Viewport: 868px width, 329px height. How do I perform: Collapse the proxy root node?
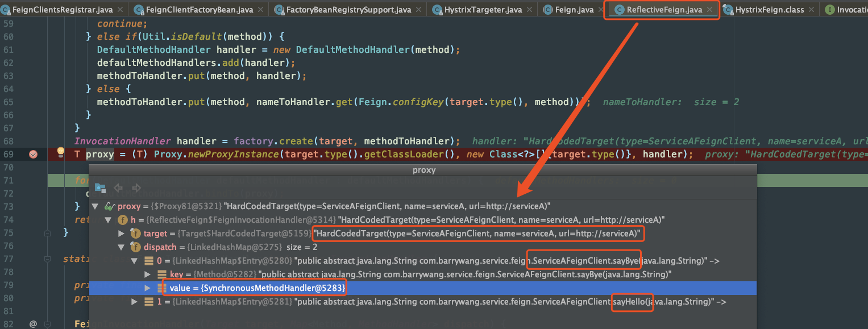95,206
